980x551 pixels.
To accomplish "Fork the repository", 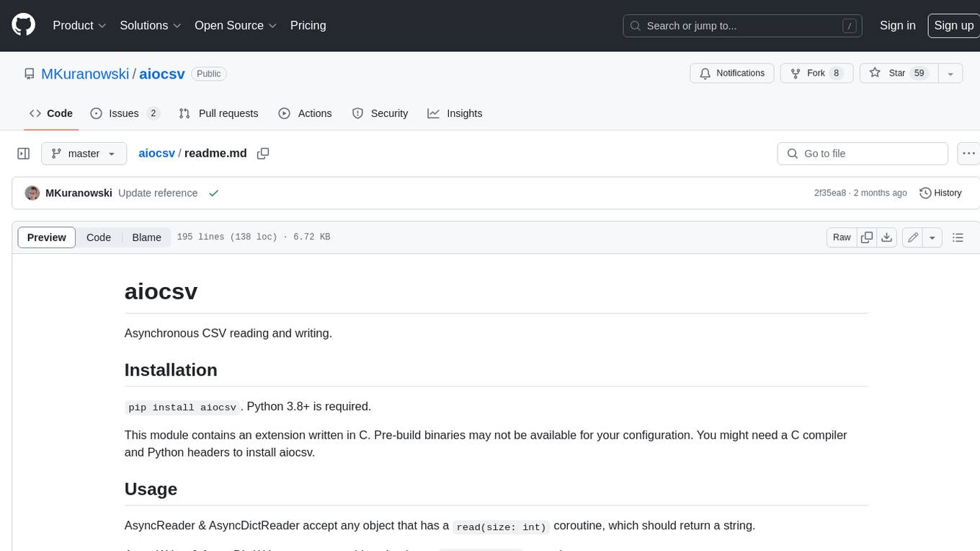I will click(816, 74).
